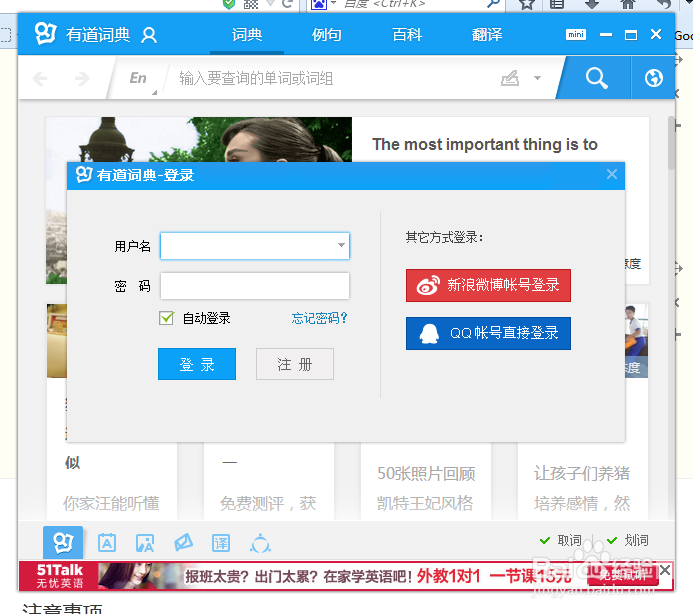Log in with QQ帐号直接登录

tap(488, 333)
